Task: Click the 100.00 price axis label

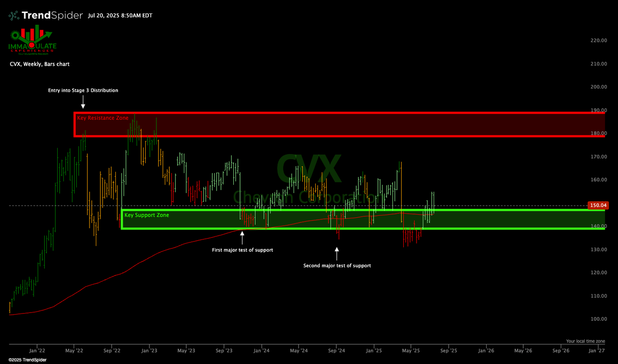Action: [x=599, y=319]
